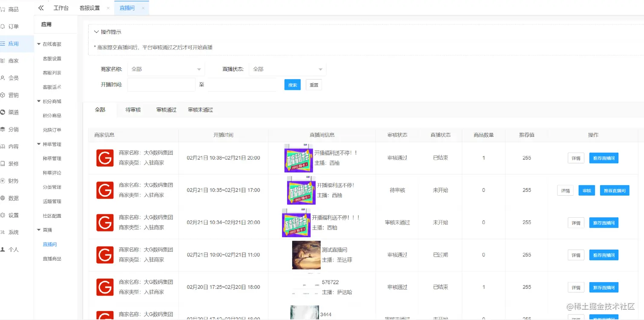The width and height of the screenshot is (644, 320).
Task: Click 推荐直播间 for the 待审核 row
Action: pos(615,190)
